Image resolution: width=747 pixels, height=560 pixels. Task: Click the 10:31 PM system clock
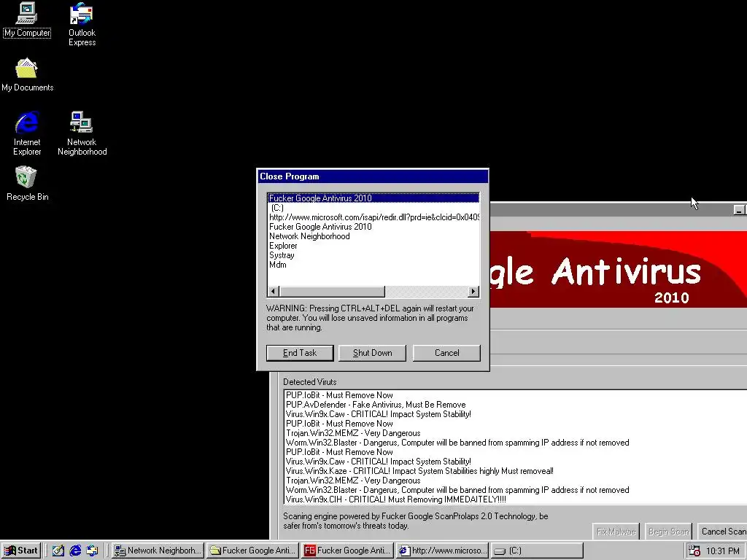723,551
